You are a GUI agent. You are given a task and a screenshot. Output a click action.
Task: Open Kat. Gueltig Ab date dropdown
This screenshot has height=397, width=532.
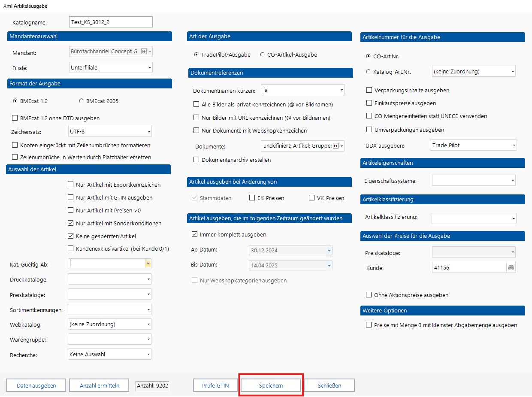pos(148,264)
